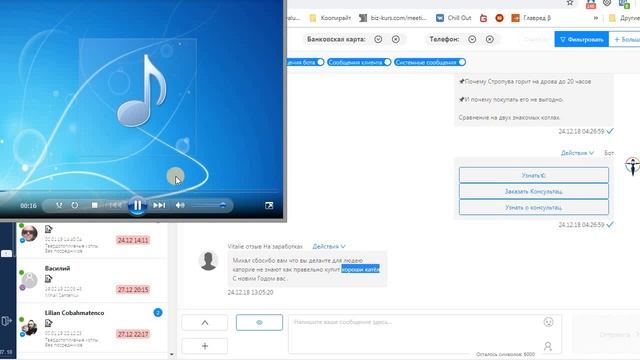
Task: Click the sunglasses man avatar
Action: (x=29, y=233)
